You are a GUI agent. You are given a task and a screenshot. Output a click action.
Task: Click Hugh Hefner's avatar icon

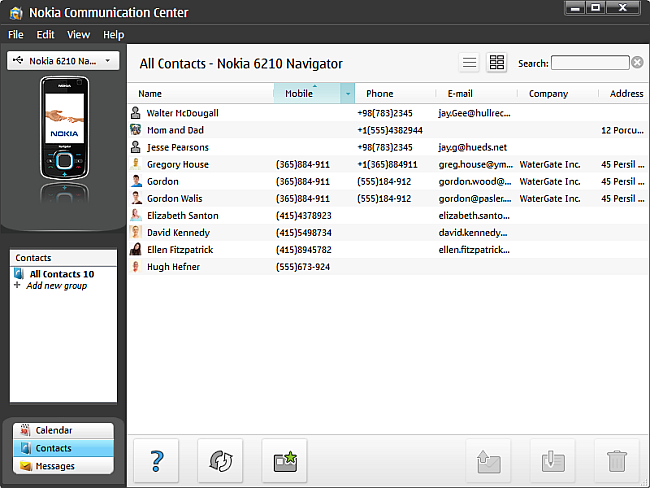[136, 266]
